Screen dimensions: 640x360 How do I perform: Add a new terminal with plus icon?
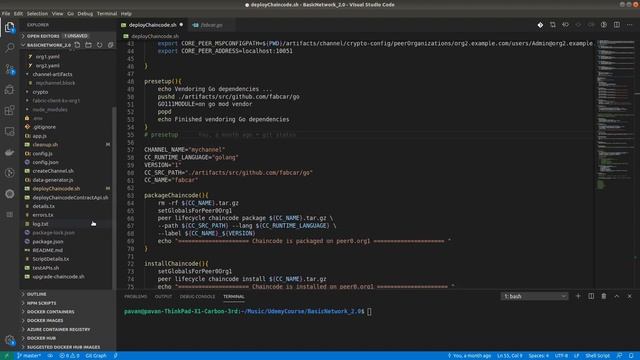578,296
